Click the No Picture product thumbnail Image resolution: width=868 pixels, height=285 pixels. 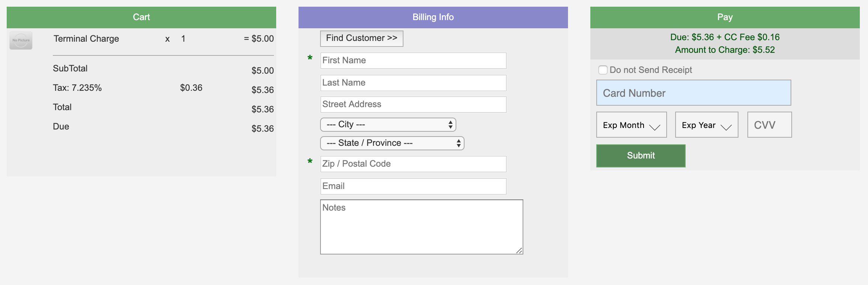[21, 40]
